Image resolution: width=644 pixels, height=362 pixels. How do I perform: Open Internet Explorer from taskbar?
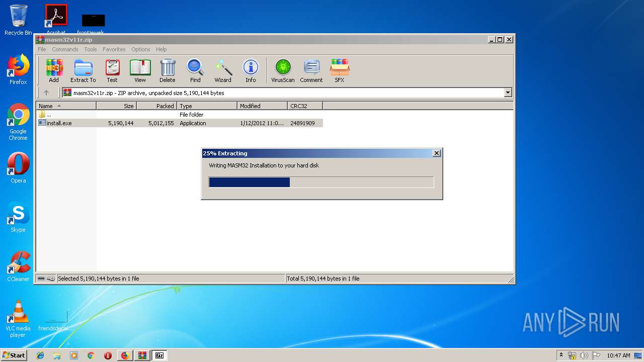pos(40,355)
